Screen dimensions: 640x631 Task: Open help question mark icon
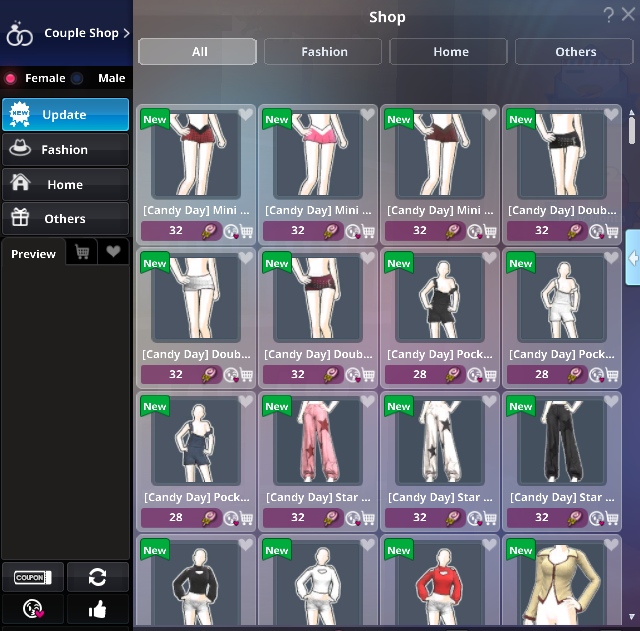coord(609,15)
